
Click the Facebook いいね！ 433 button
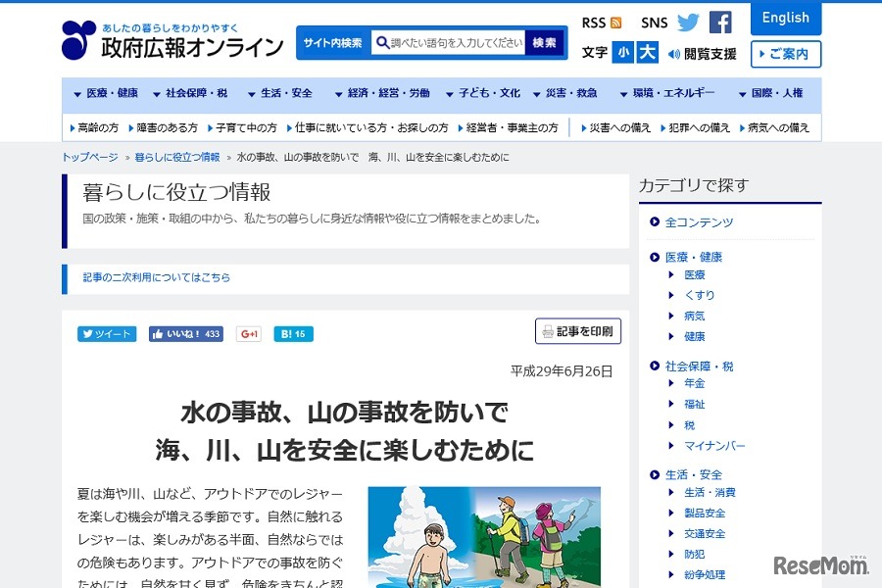click(x=185, y=334)
